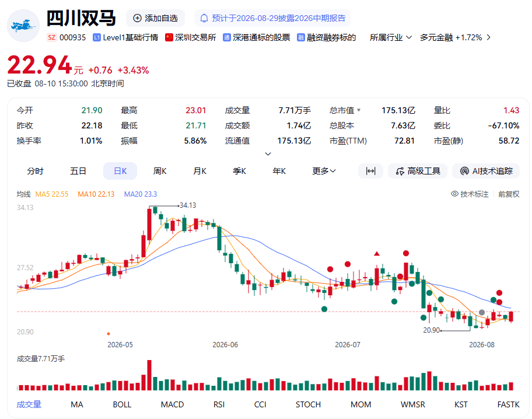The height and width of the screenshot is (419, 532).
Task: Click the bell reminder icon for the report date
Action: 204,18
